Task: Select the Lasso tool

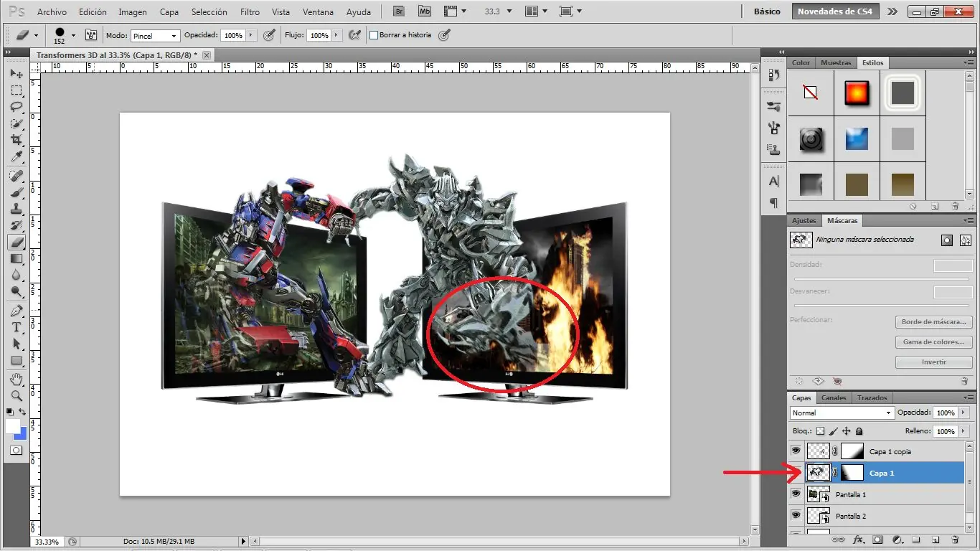Action: click(16, 107)
